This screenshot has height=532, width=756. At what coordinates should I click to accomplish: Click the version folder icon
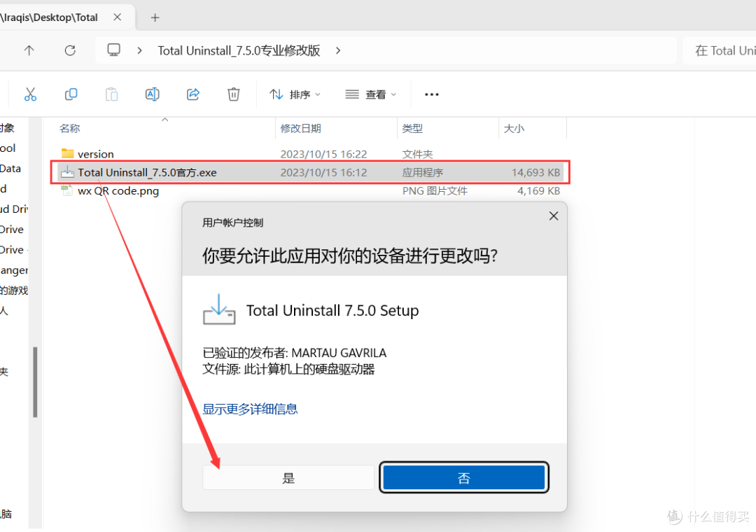coord(67,153)
